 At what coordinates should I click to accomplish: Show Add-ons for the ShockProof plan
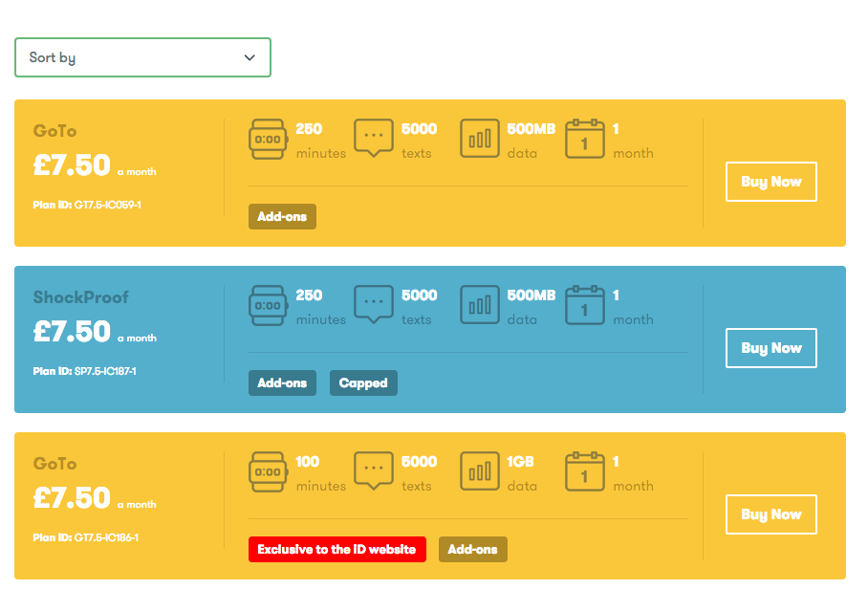tap(282, 382)
